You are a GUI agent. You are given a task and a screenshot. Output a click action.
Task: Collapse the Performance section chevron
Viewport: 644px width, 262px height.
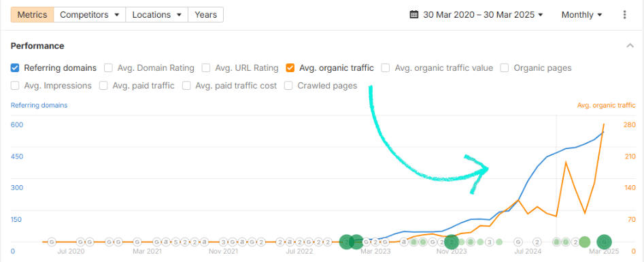coord(630,46)
